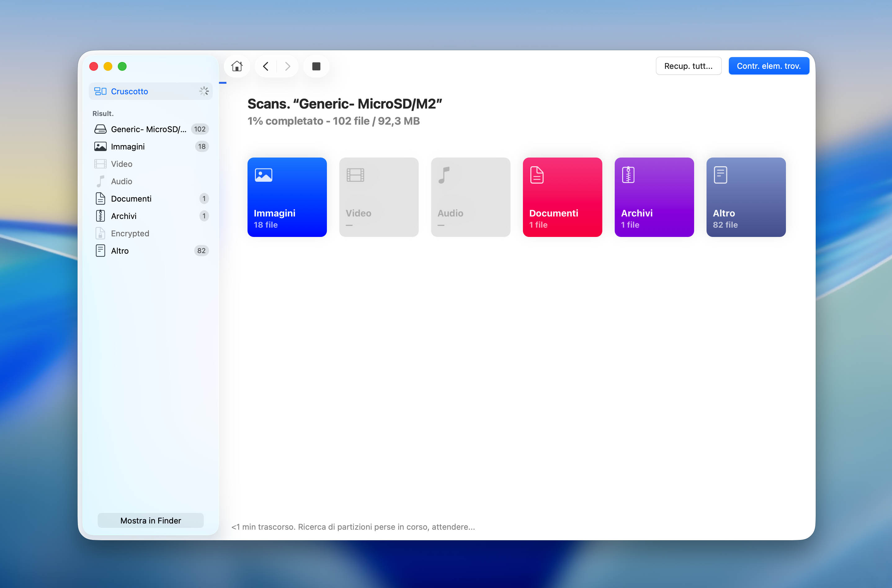Open the Documenti tile showing 1 file
This screenshot has height=588, width=892.
tap(562, 197)
